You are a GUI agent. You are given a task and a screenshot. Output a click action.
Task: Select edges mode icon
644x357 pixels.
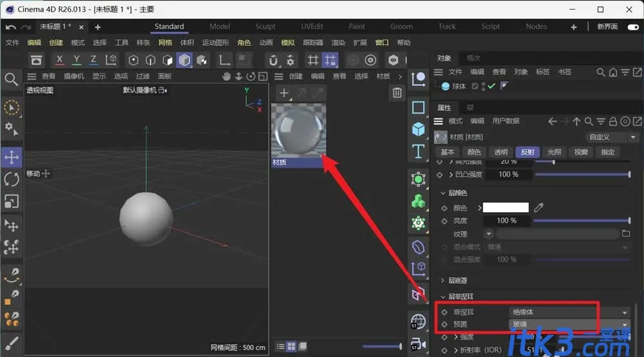point(150,61)
